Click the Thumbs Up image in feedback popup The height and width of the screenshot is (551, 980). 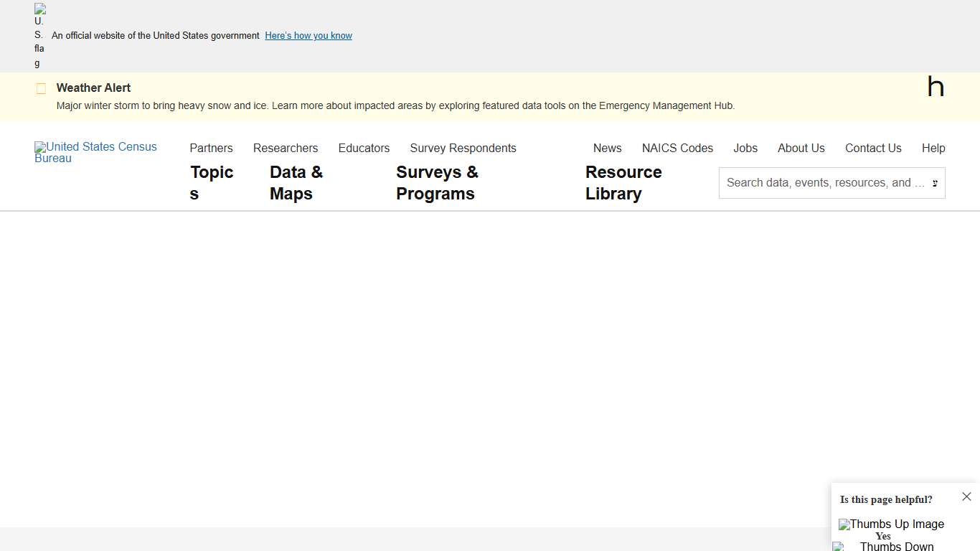pyautogui.click(x=891, y=524)
